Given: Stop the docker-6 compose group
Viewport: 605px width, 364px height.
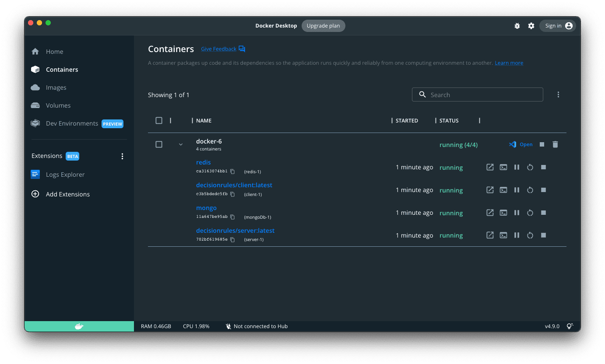Looking at the screenshot, I should (542, 144).
